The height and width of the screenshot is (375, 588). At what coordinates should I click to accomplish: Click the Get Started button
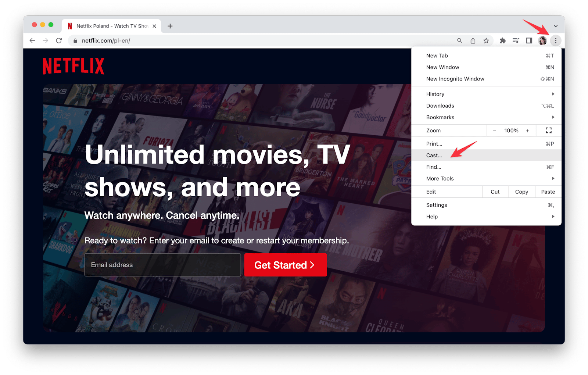pos(286,265)
